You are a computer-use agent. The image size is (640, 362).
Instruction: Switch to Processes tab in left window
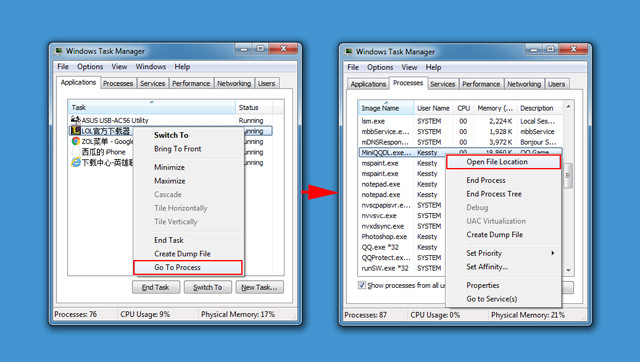click(x=118, y=83)
